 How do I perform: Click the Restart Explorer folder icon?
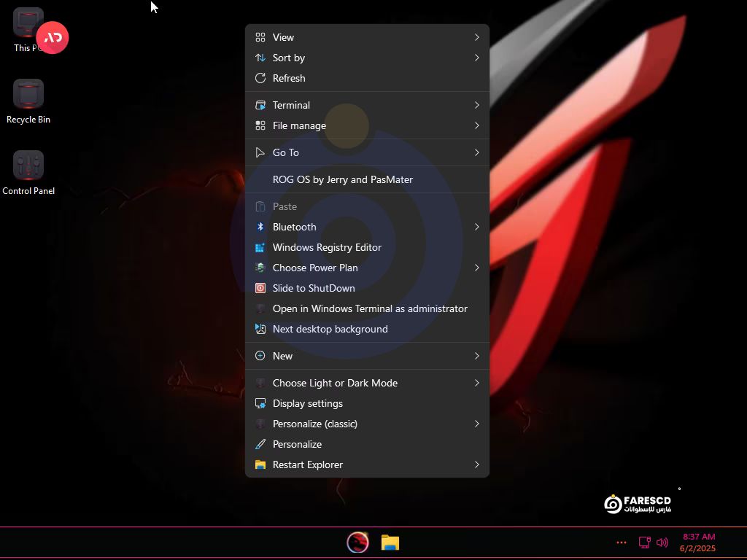click(x=260, y=464)
